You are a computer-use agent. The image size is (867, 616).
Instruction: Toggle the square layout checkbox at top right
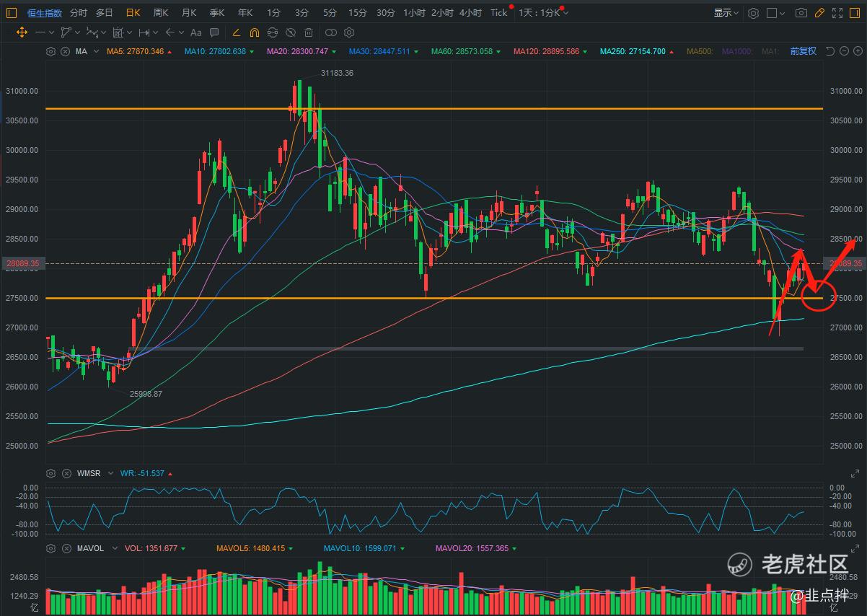(772, 13)
